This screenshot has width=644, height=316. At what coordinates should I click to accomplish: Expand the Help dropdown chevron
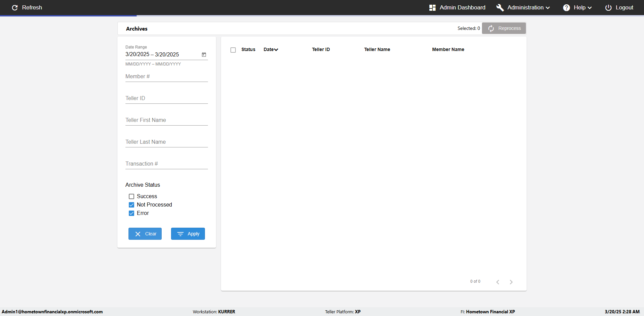[x=590, y=8]
